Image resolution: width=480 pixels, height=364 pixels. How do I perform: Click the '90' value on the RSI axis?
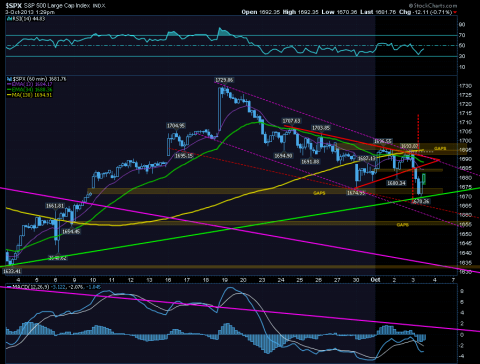462,25
